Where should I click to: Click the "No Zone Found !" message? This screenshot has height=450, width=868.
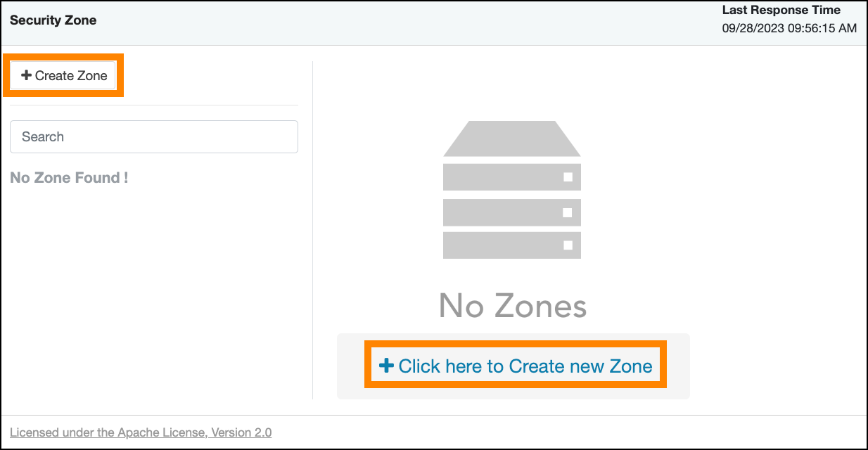[69, 178]
